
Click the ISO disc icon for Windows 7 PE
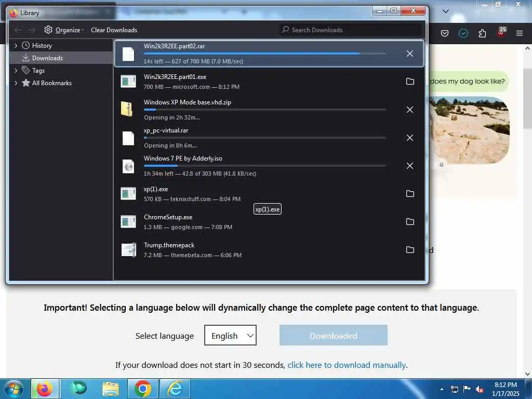click(128, 166)
